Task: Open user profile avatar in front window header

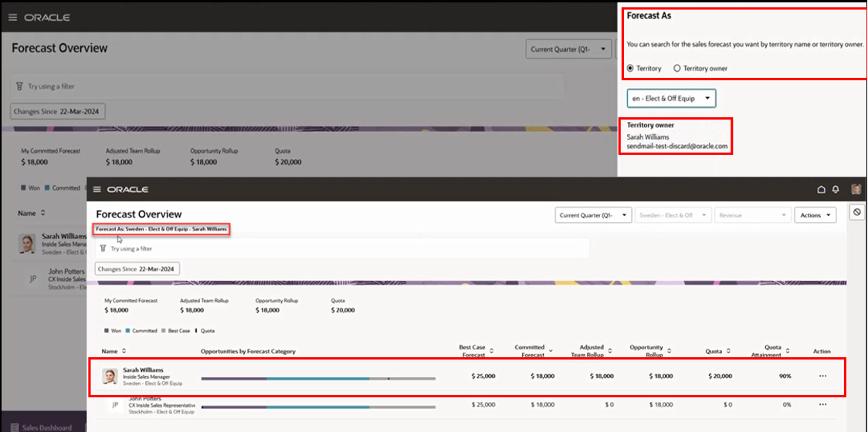Action: click(x=856, y=189)
